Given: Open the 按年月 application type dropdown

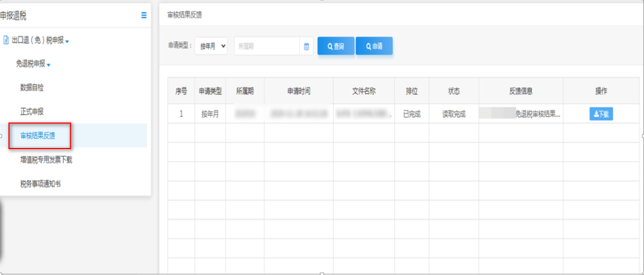Looking at the screenshot, I should pyautogui.click(x=211, y=46).
